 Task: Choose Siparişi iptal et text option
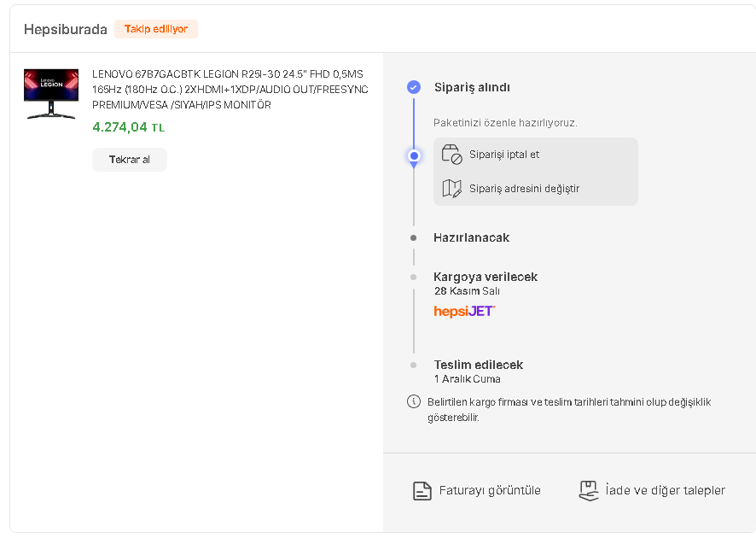(504, 155)
